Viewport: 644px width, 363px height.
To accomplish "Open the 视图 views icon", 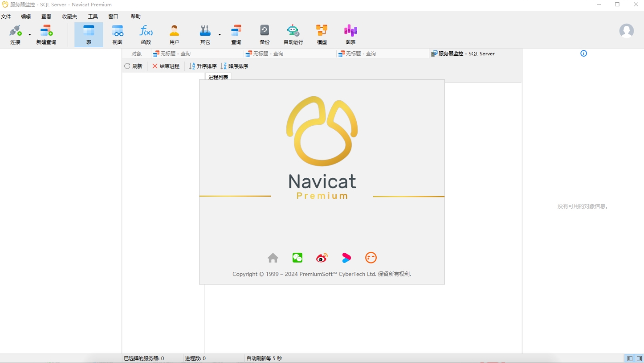I will tap(118, 31).
